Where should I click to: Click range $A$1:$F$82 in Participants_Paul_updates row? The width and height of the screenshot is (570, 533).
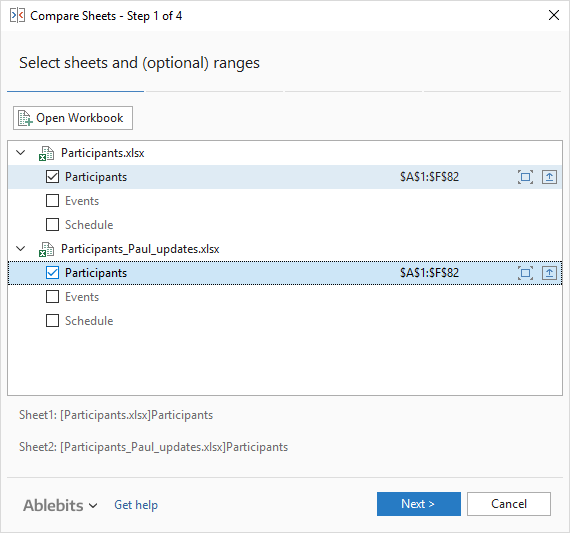429,273
